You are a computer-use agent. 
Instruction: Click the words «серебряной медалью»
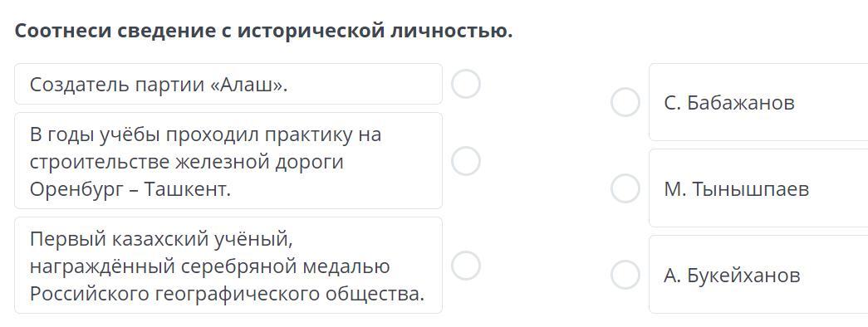click(x=286, y=266)
